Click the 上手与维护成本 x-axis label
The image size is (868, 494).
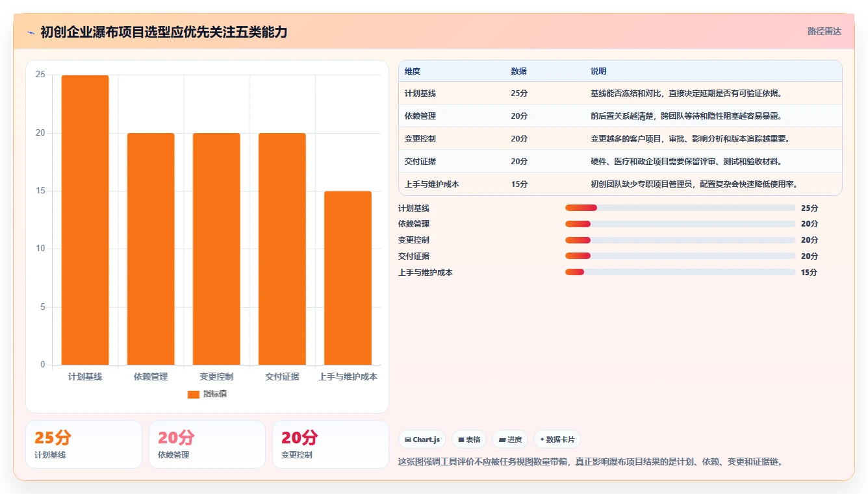[348, 377]
